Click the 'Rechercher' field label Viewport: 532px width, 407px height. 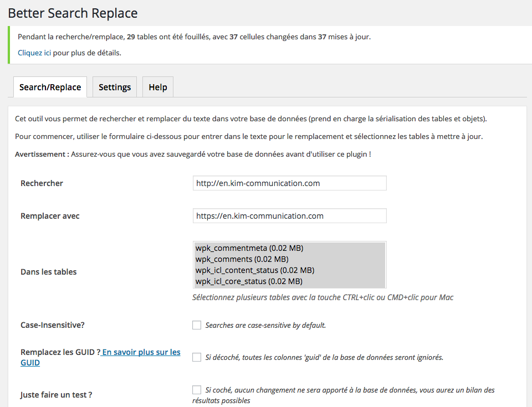point(42,183)
